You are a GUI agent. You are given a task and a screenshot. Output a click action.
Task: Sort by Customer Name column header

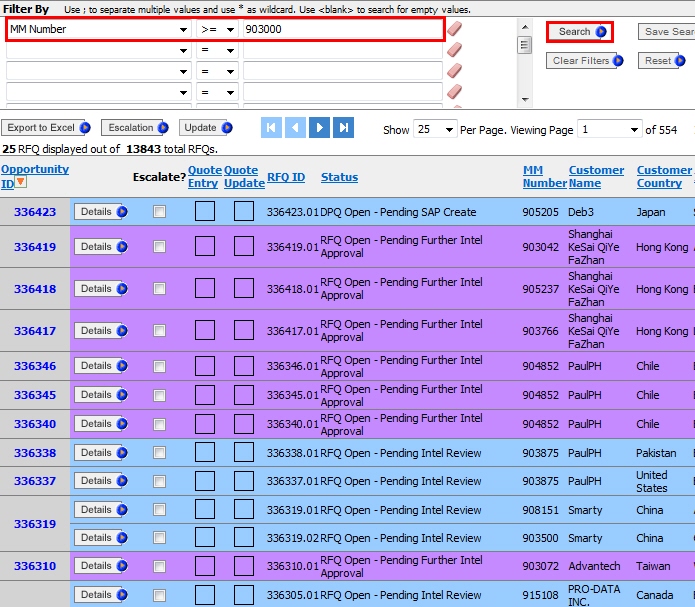(x=596, y=176)
